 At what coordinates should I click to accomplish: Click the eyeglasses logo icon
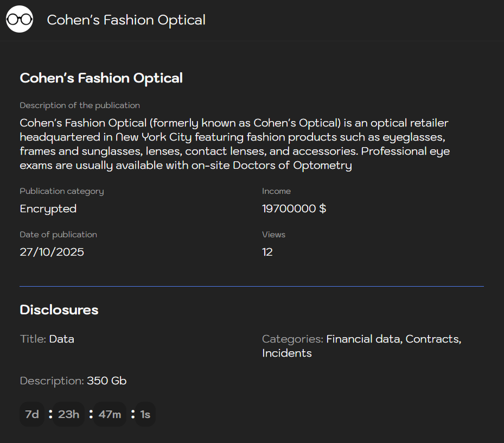[19, 19]
